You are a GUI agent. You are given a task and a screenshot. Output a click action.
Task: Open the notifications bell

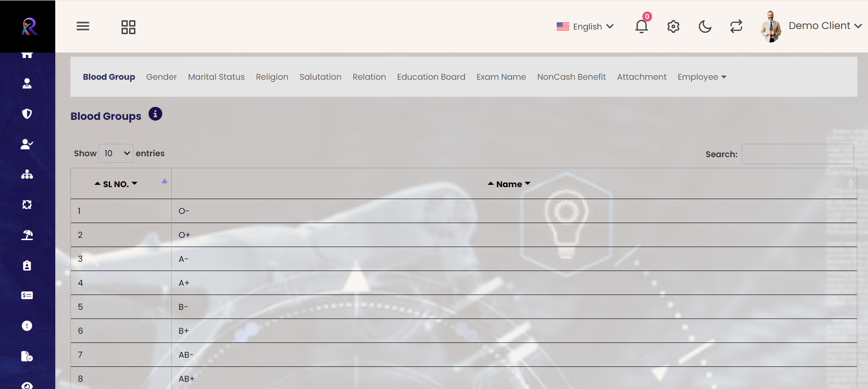coord(641,26)
